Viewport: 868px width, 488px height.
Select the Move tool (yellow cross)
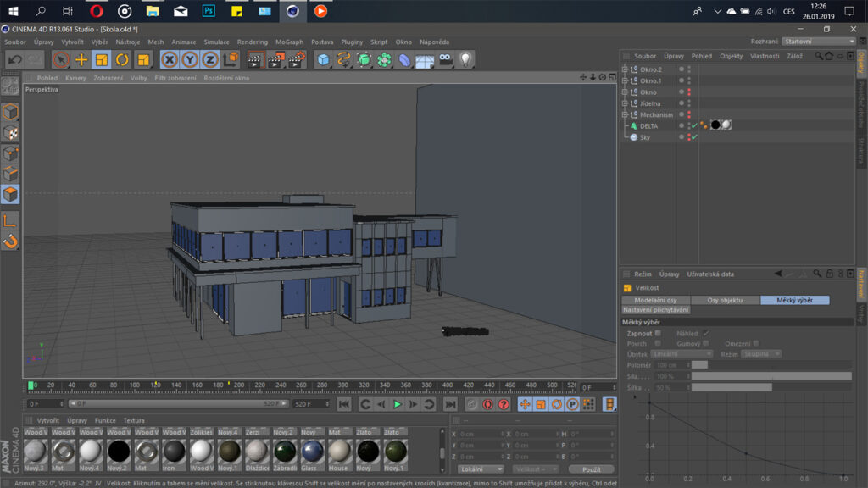(x=81, y=59)
